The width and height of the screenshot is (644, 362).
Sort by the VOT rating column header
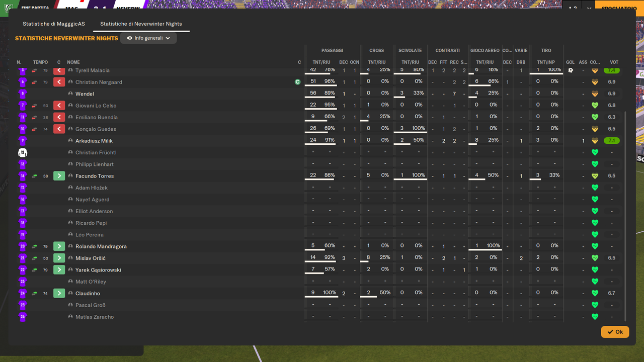tap(614, 62)
